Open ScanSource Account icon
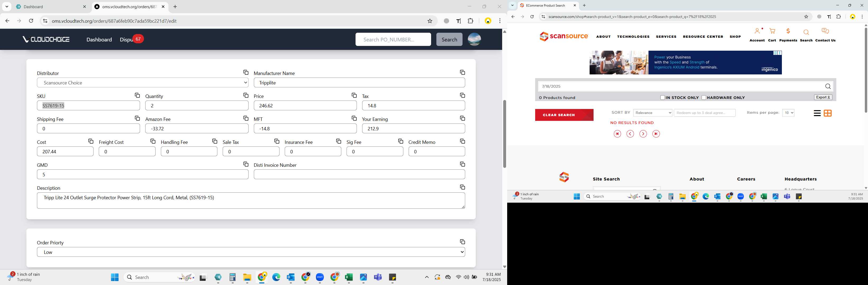 757,31
